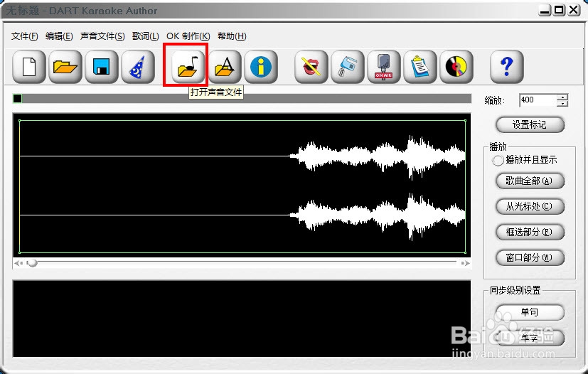Maximize the DART Karaoke Author window
588x374 pixels.
[x=559, y=10]
